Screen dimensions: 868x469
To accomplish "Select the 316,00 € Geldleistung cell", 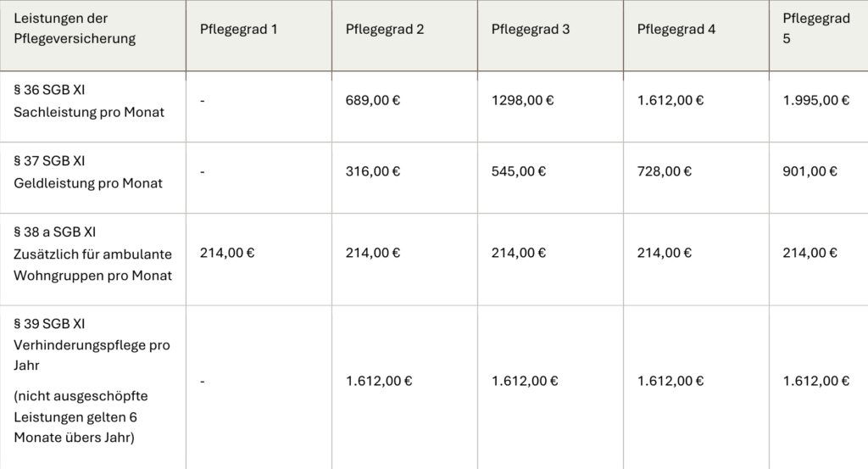I will 373,171.
